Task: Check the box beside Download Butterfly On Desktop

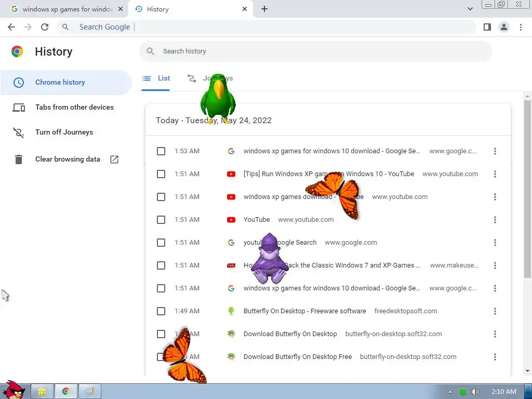Action: (x=161, y=334)
